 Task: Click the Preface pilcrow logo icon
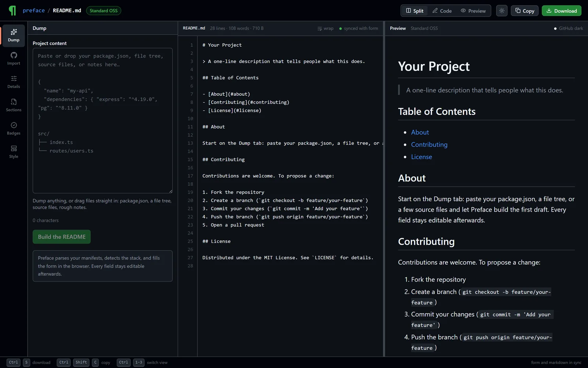[x=12, y=11]
